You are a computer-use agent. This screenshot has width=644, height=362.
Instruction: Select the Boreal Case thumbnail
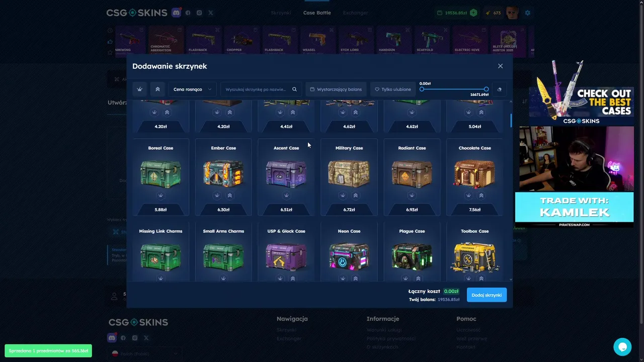coord(160,173)
